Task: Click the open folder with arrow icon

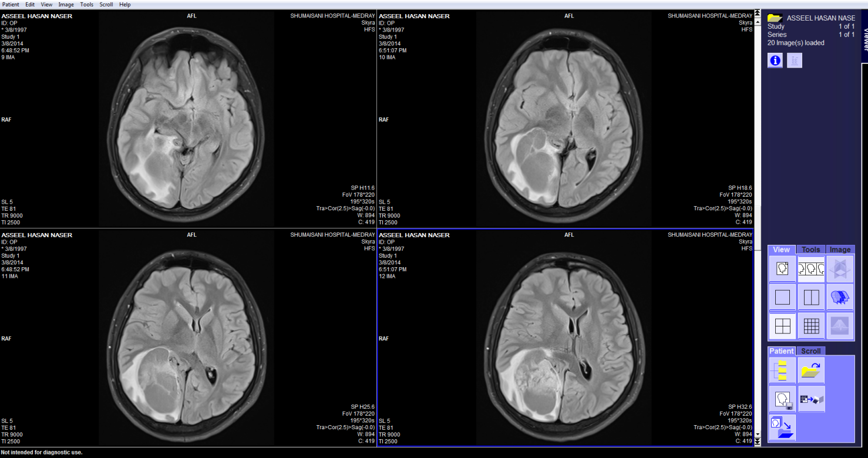Action: (811, 371)
